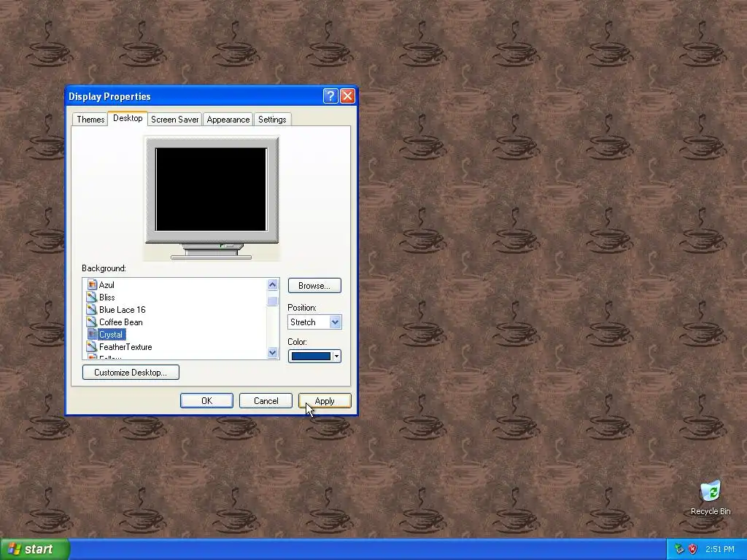Click Cancel to discard changes
The width and height of the screenshot is (747, 560).
pyautogui.click(x=266, y=401)
